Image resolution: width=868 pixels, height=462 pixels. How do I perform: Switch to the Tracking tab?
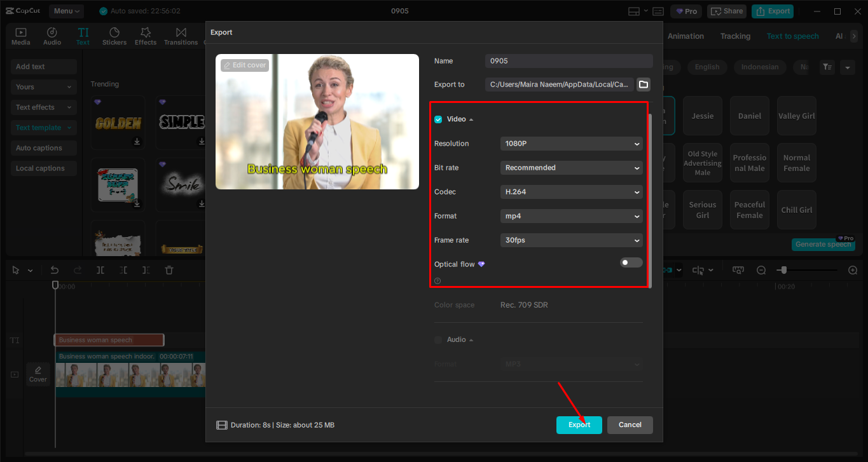(x=735, y=36)
